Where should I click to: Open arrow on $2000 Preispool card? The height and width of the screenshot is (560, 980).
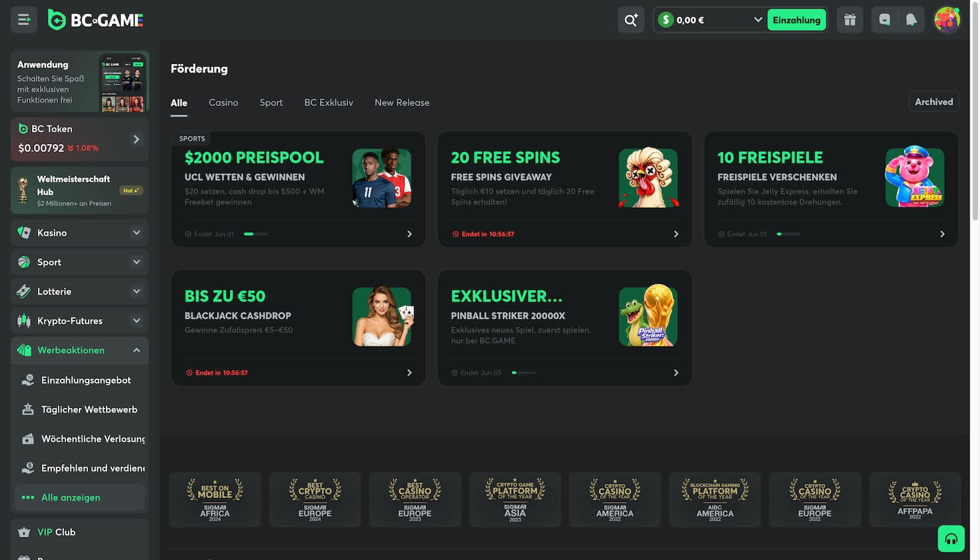(x=409, y=234)
